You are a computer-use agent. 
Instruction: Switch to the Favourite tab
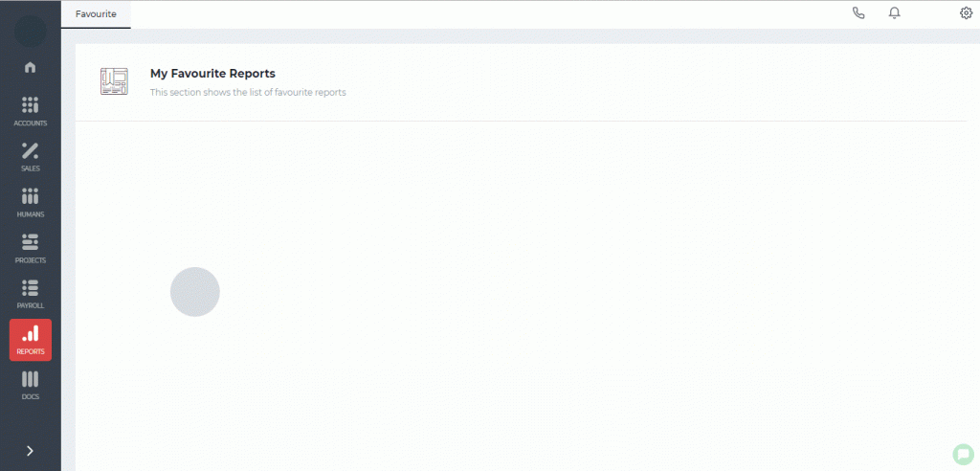click(96, 13)
